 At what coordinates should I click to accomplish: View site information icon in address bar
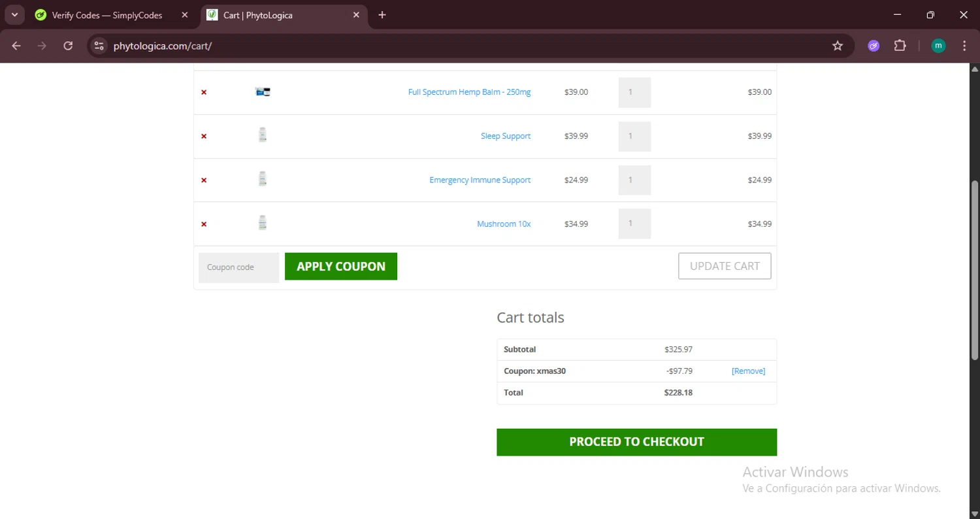coord(99,46)
